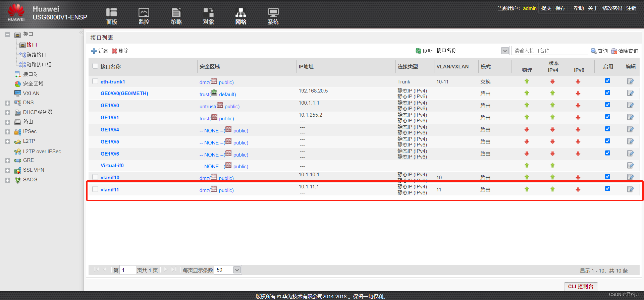The width and height of the screenshot is (644, 300).
Task: Click the IP address 10.1.11.1
Action: [x=309, y=187]
